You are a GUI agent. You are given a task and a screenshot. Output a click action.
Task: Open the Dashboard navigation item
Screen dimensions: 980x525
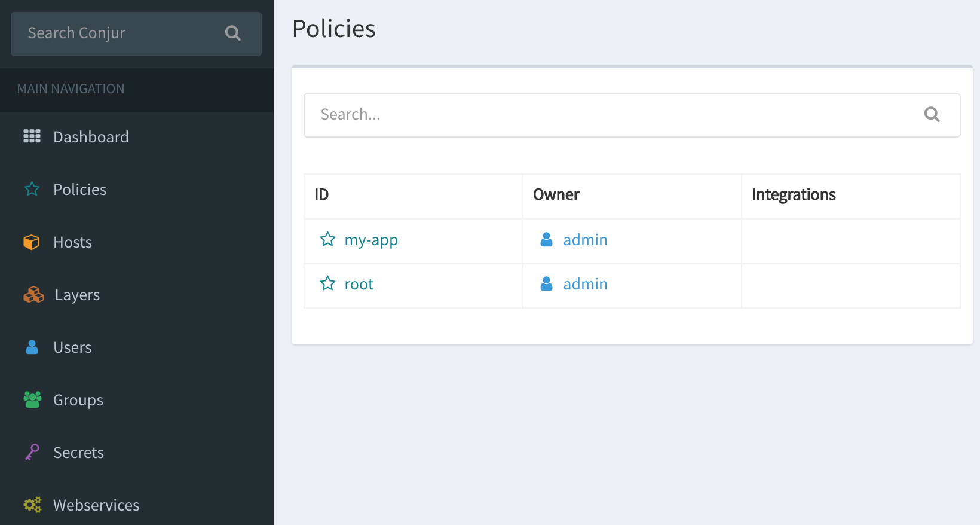click(x=91, y=137)
